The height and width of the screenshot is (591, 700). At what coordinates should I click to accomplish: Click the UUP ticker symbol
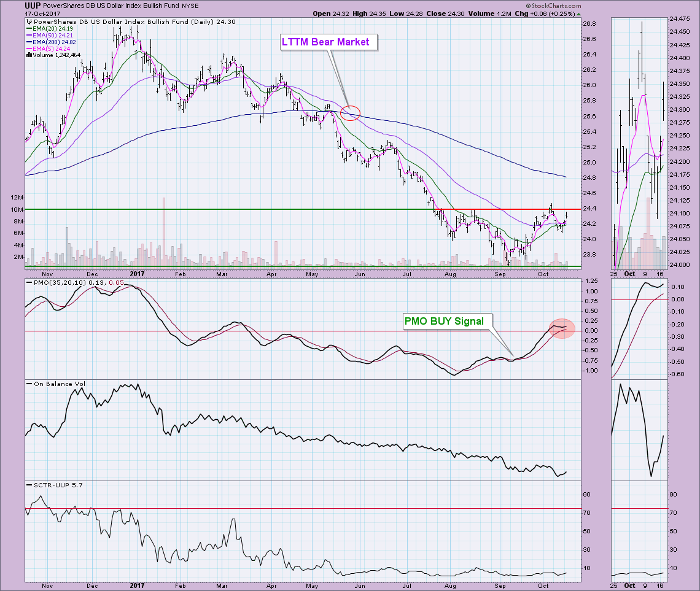click(33, 5)
